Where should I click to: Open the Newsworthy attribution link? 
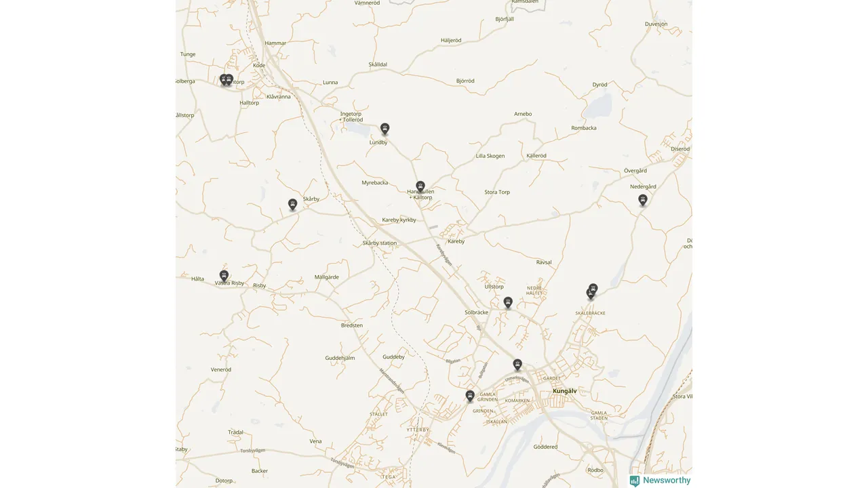[660, 481]
